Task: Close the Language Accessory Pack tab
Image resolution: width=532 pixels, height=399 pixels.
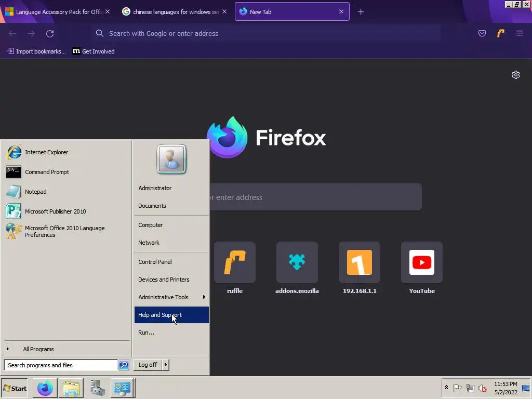Action: tap(108, 11)
